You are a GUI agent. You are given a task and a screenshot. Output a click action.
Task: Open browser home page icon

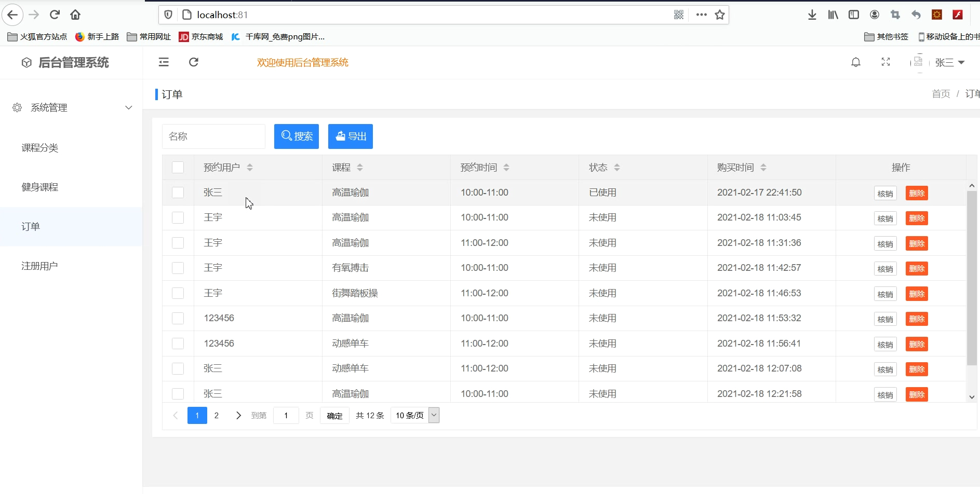point(75,15)
